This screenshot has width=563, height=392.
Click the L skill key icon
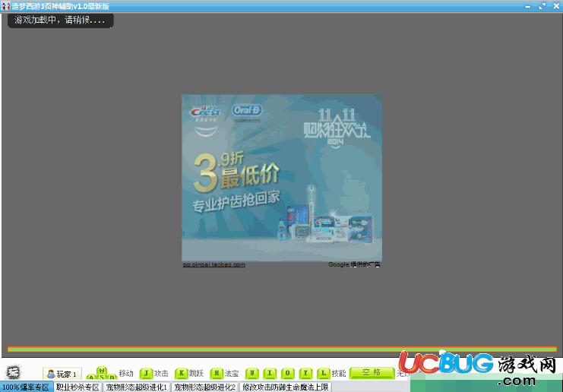point(324,373)
